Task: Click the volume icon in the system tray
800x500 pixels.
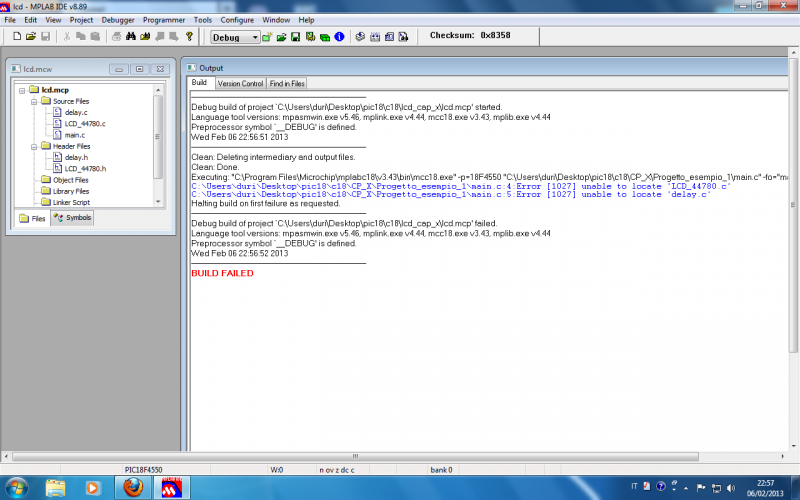Action: (731, 488)
